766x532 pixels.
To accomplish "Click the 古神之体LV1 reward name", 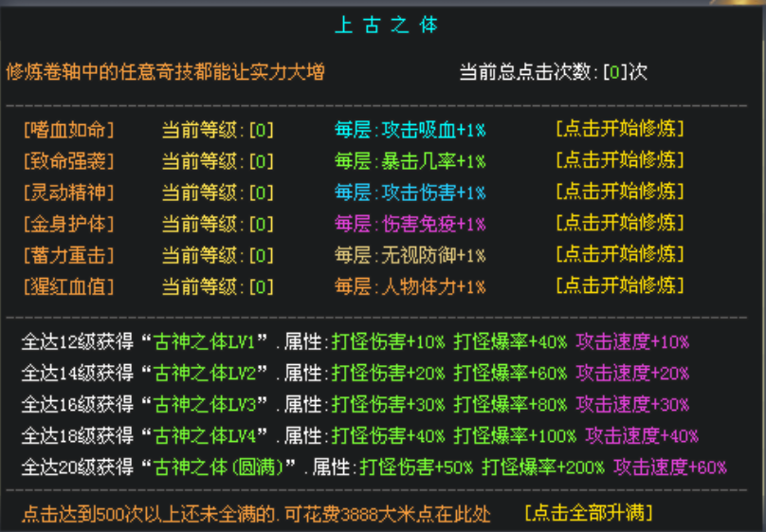I will click(205, 342).
